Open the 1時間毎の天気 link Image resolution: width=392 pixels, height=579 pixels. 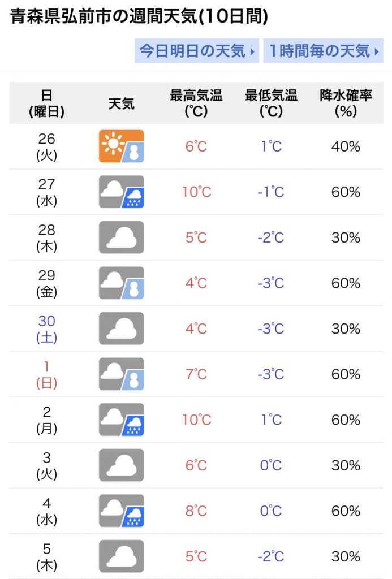[324, 51]
